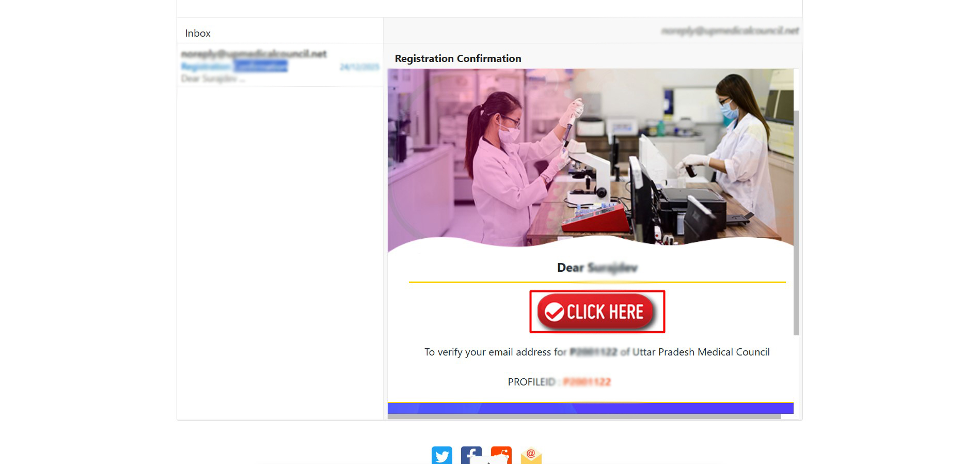The height and width of the screenshot is (464, 980).
Task: Share via the email envelope icon
Action: 531,455
